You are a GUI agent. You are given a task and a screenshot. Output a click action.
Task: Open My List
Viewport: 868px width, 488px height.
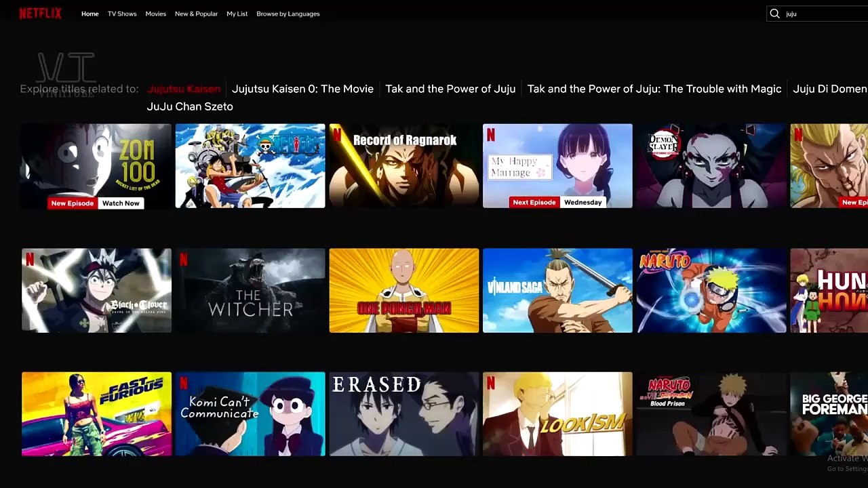click(237, 14)
